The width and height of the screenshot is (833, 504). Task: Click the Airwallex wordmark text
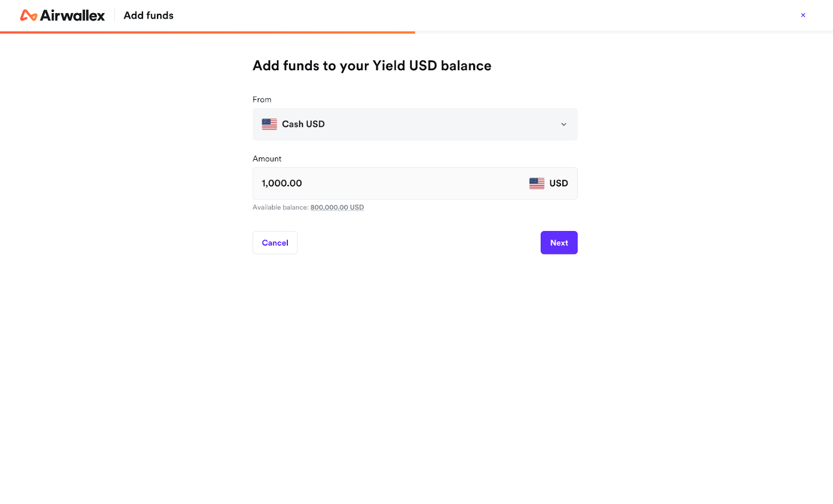pyautogui.click(x=72, y=16)
